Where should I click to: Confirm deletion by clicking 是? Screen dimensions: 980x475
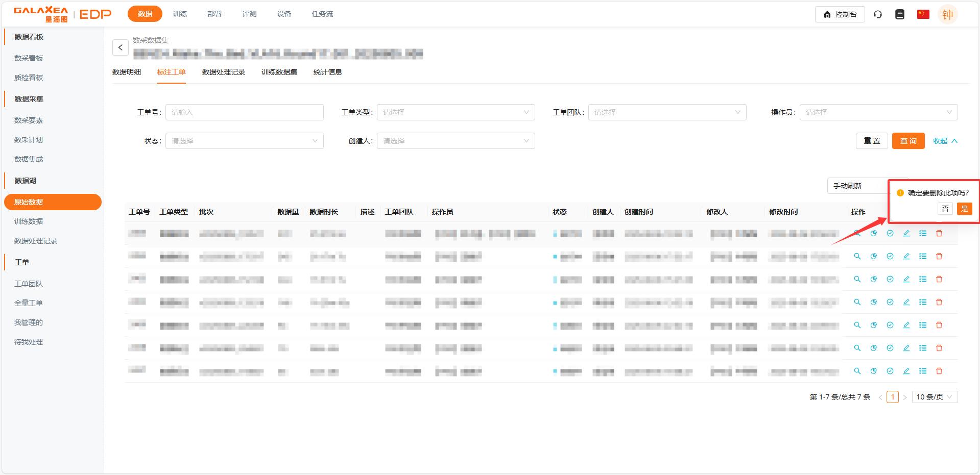[964, 209]
